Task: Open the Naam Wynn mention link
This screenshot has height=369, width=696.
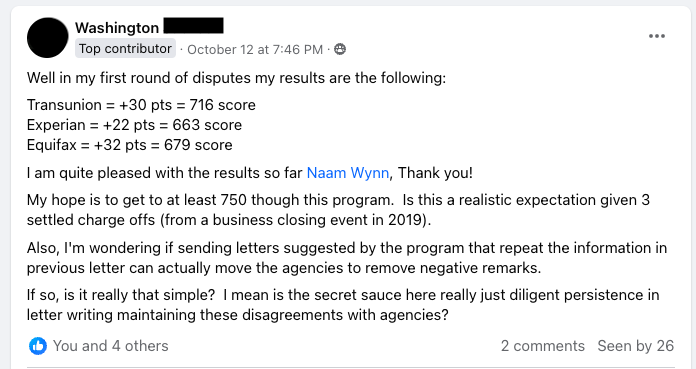Action: [348, 173]
